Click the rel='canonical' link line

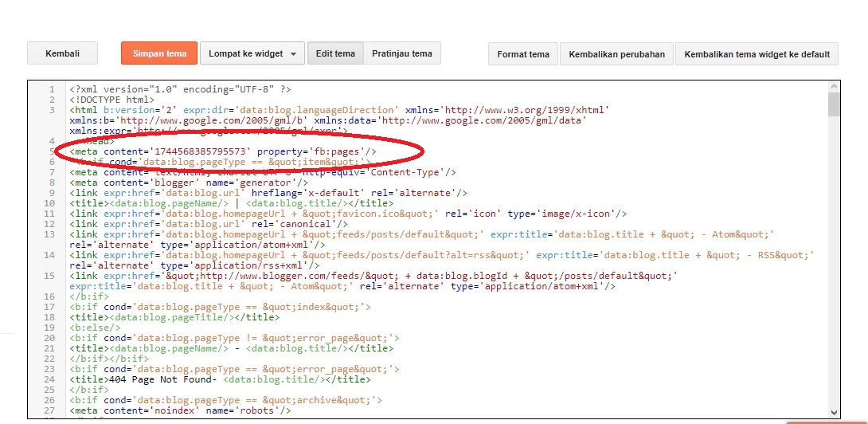(209, 224)
